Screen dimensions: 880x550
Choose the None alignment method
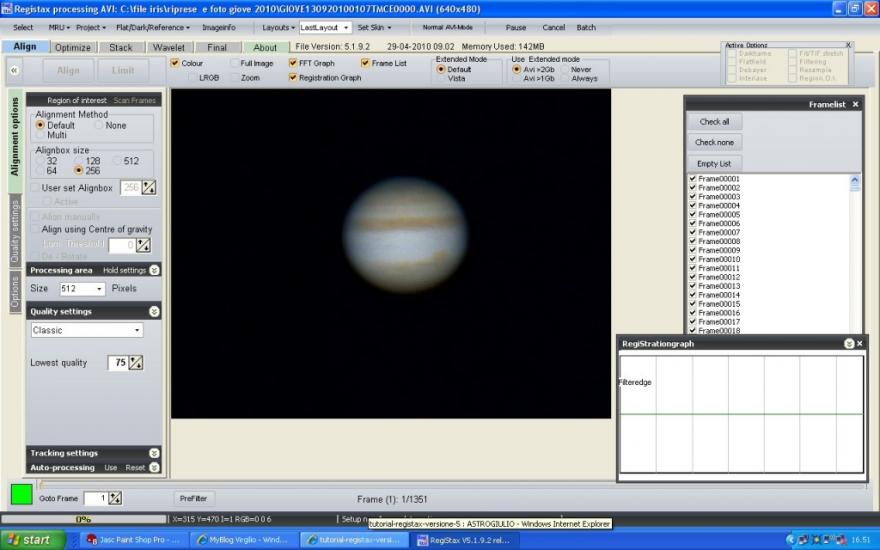click(98, 125)
